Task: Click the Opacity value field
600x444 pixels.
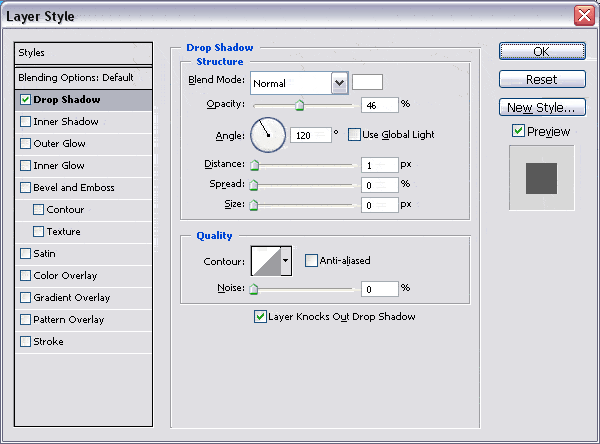Action: [x=380, y=105]
